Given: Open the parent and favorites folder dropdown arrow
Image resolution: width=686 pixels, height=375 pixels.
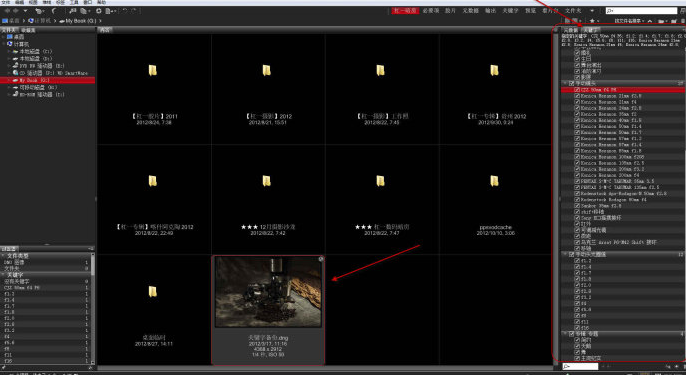Looking at the screenshot, I should coord(25,11).
